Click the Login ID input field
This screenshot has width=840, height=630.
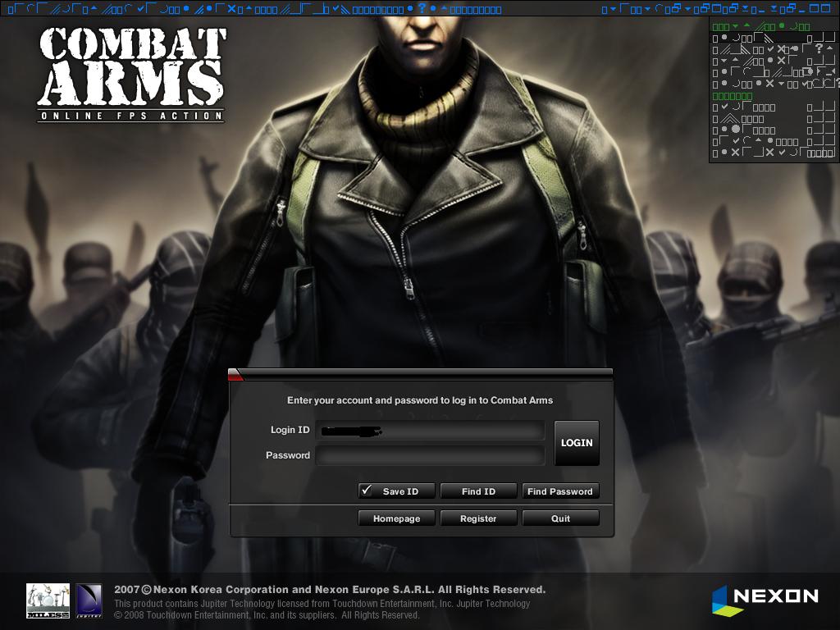430,430
